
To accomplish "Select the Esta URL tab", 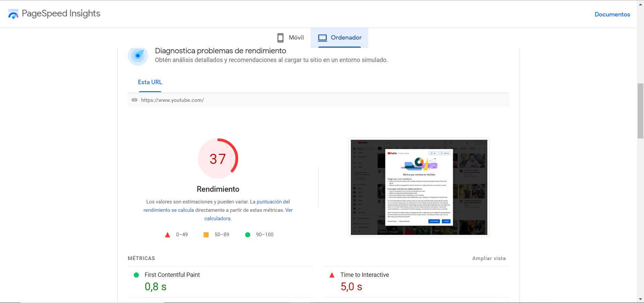I will [150, 82].
